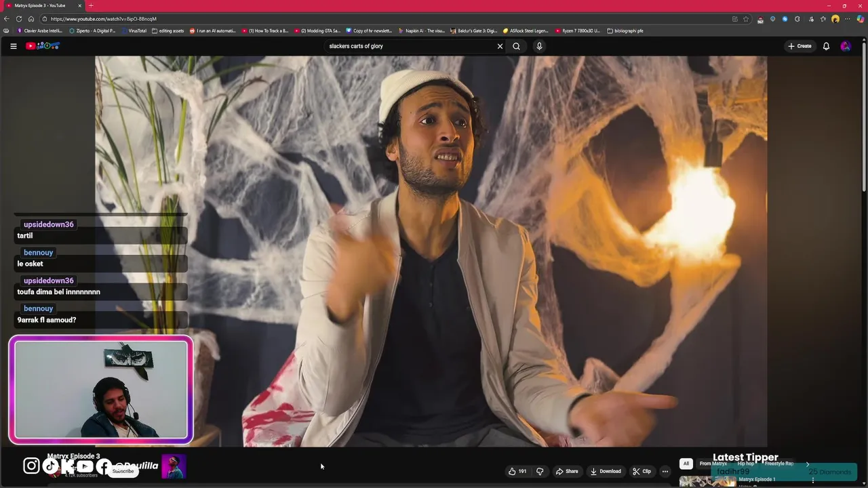
Task: Filter suggestions by Freestyle Rap chip
Action: click(x=779, y=464)
